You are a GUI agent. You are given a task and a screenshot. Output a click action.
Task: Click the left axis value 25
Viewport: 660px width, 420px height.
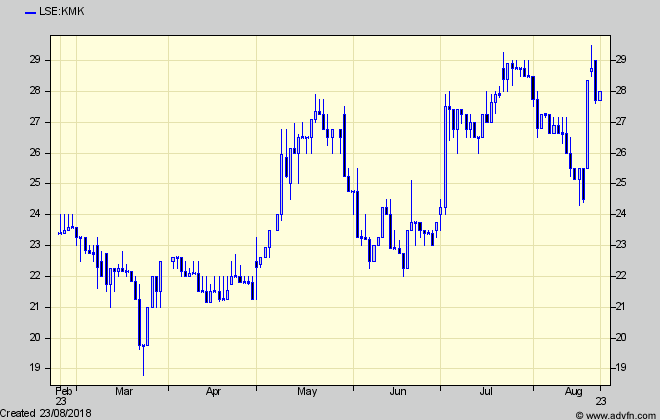[35, 183]
